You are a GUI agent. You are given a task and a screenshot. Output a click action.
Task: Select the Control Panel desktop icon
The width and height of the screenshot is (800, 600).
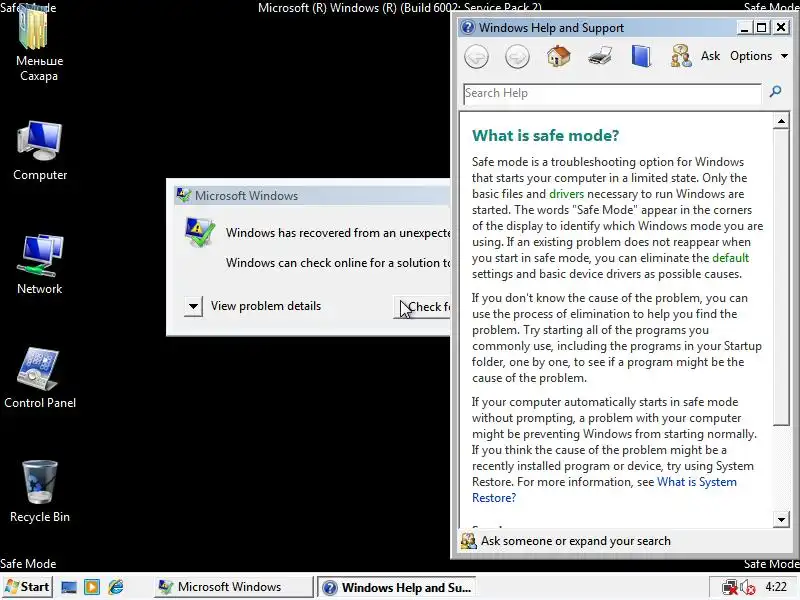point(39,368)
